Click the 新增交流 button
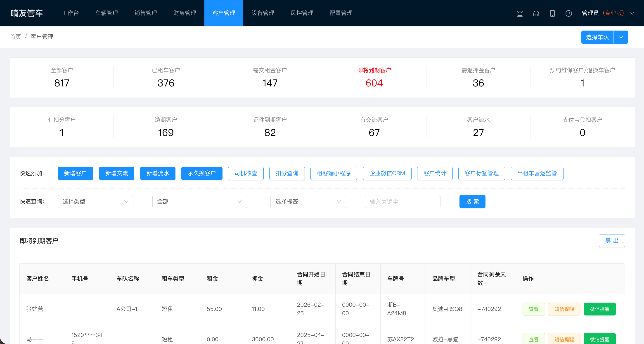 116,173
